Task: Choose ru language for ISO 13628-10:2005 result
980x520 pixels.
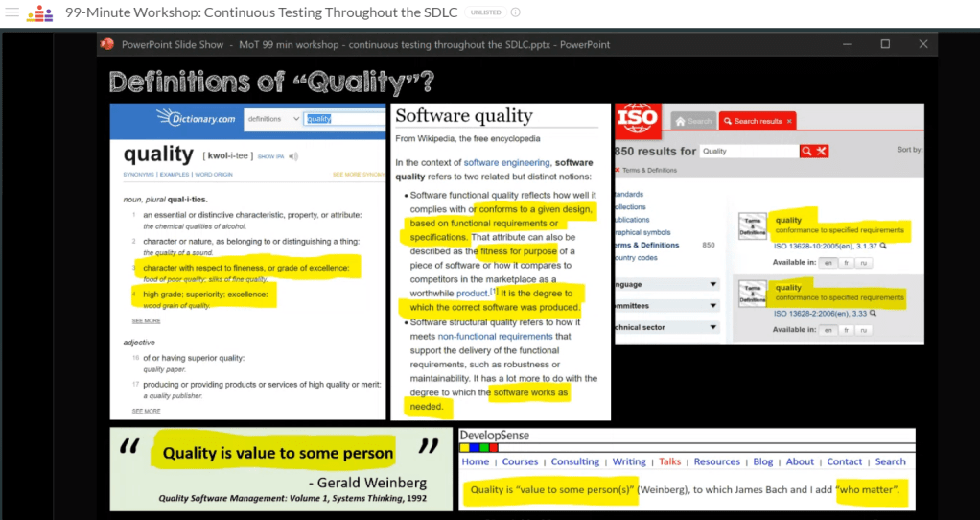Action: (x=864, y=263)
